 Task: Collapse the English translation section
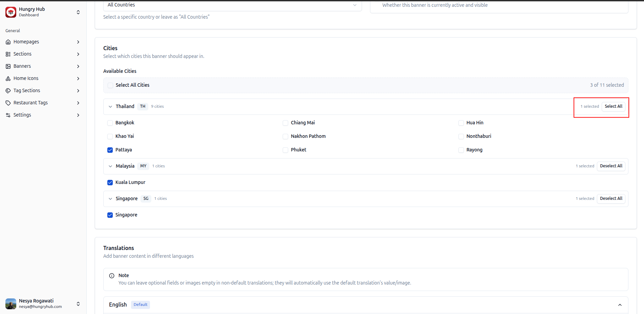click(x=620, y=305)
